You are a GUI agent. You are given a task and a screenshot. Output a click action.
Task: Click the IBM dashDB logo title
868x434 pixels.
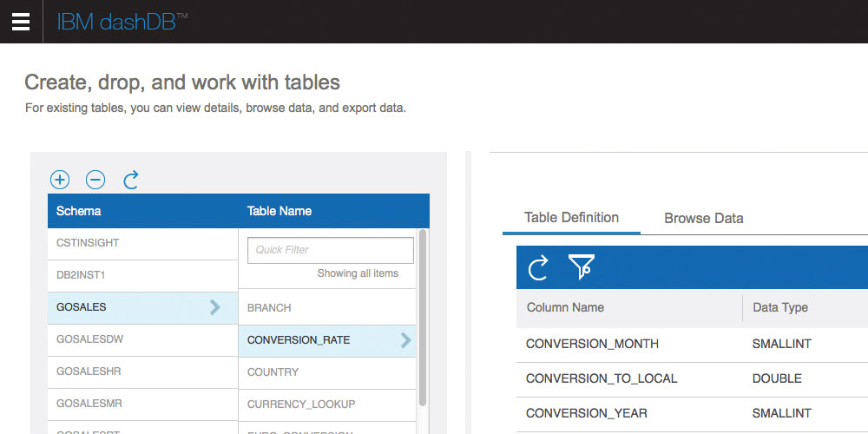pos(122,22)
